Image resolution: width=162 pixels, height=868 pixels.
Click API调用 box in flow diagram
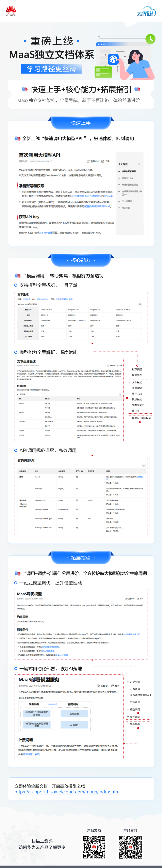click(x=74, y=725)
